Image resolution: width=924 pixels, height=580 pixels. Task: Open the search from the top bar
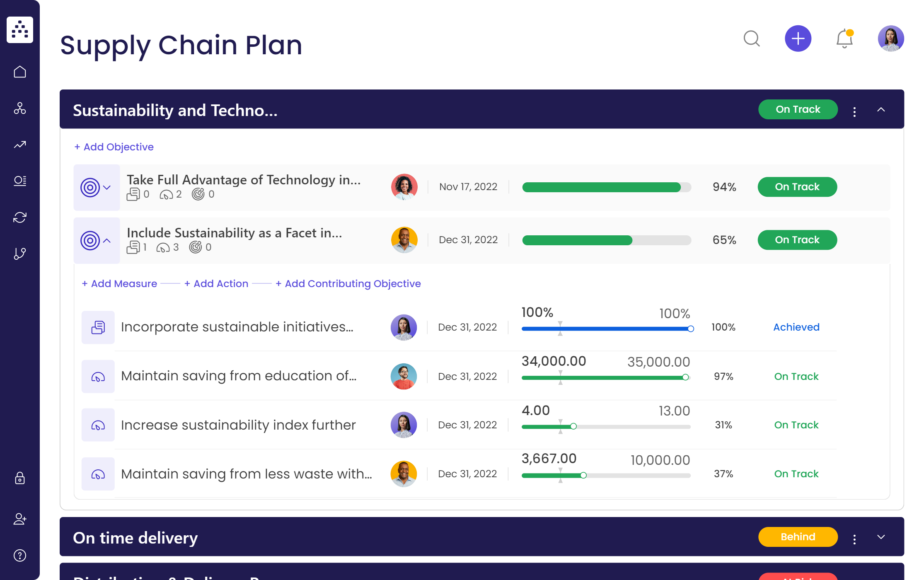click(x=752, y=39)
